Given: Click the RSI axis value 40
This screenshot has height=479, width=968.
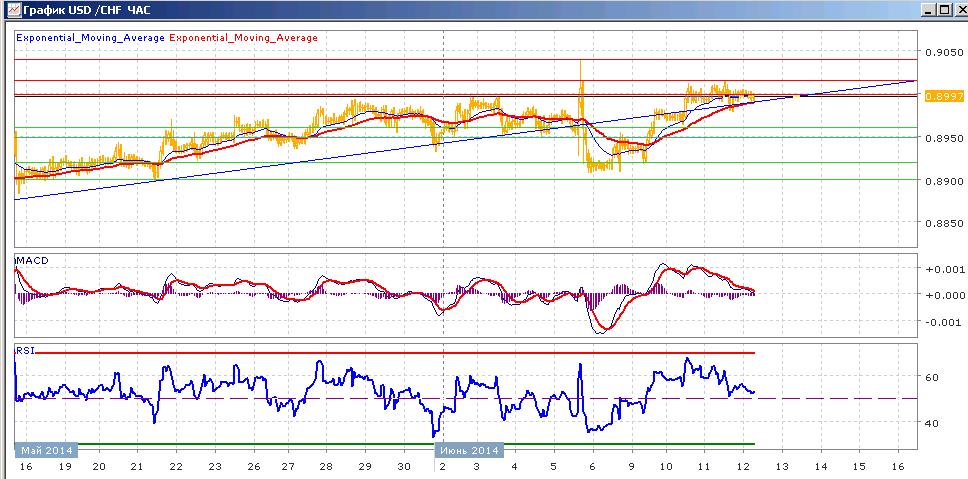Looking at the screenshot, I should tap(932, 423).
